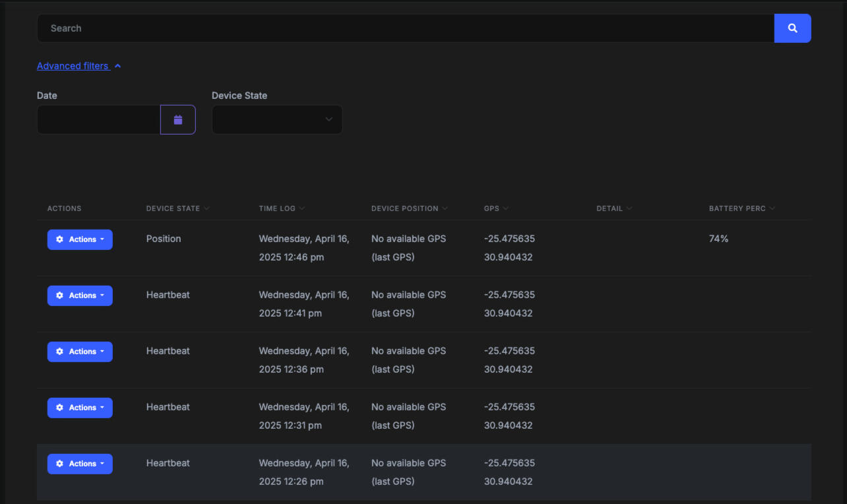Open the Device State dropdown
The height and width of the screenshot is (504, 847).
tap(277, 120)
